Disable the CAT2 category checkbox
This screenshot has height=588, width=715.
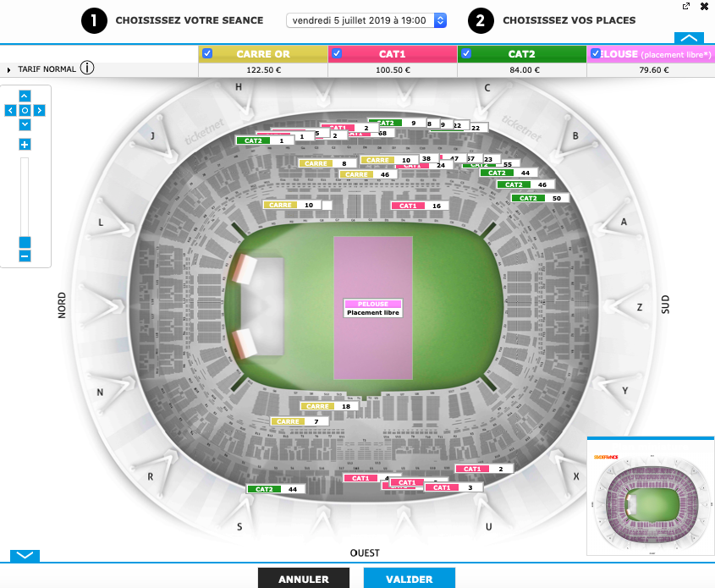(x=466, y=54)
